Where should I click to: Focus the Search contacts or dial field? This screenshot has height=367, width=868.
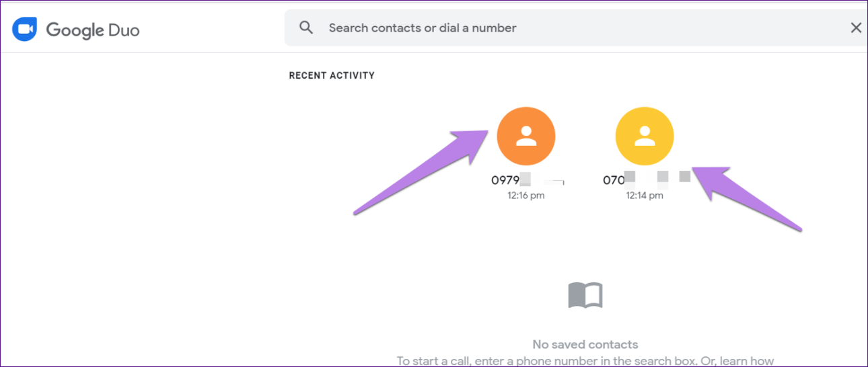pyautogui.click(x=538, y=28)
